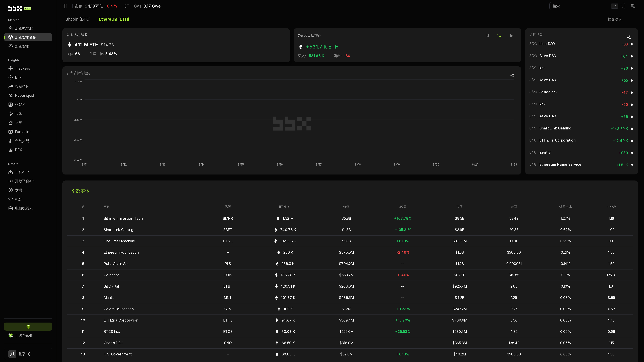Toggle the sidebar collapse icon
Viewport: 644px width, 362px height.
point(65,6)
